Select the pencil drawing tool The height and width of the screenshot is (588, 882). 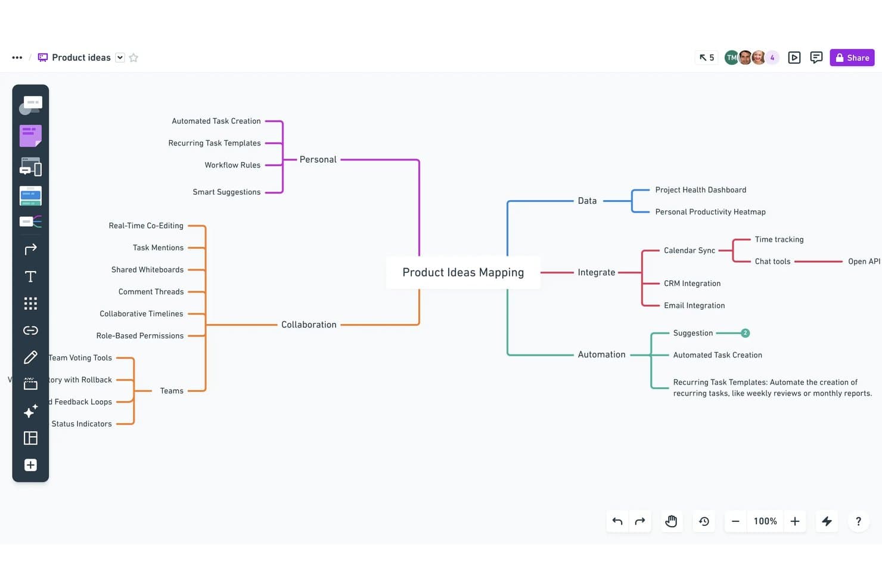(30, 357)
